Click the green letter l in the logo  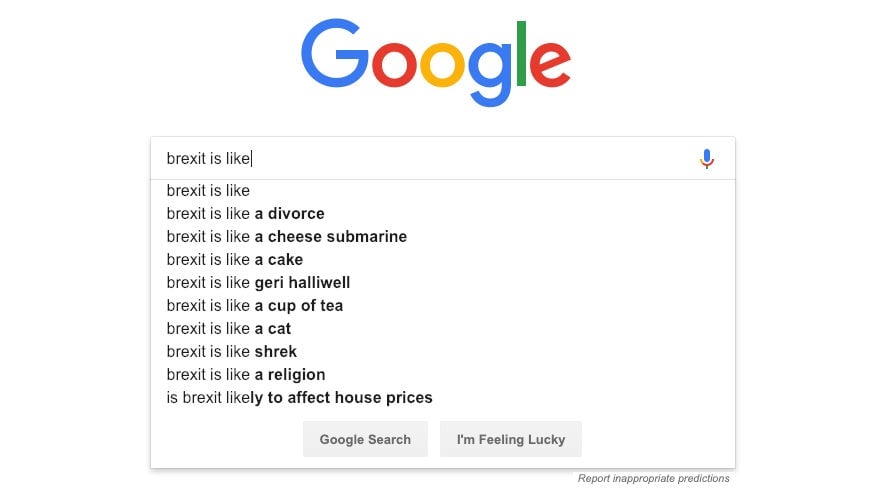pos(521,53)
